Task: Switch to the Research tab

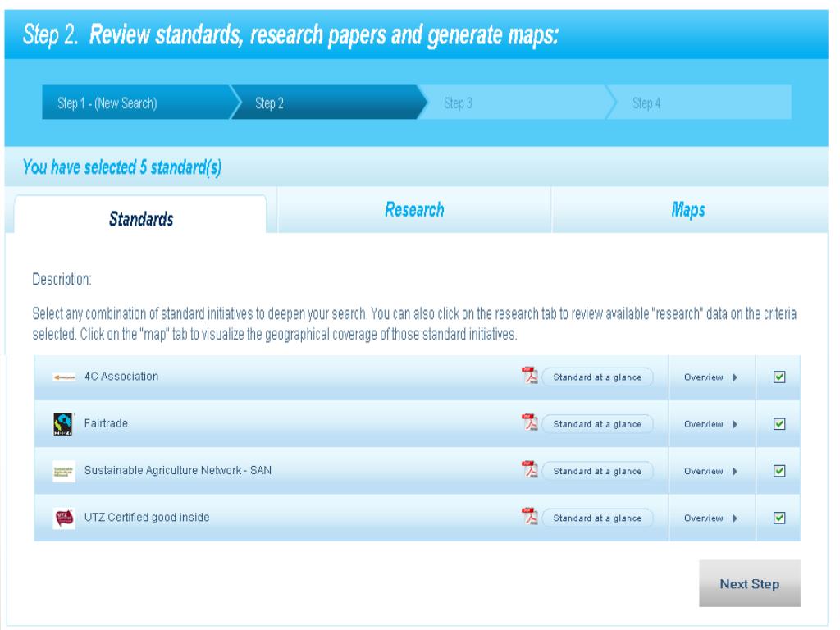Action: (x=414, y=209)
